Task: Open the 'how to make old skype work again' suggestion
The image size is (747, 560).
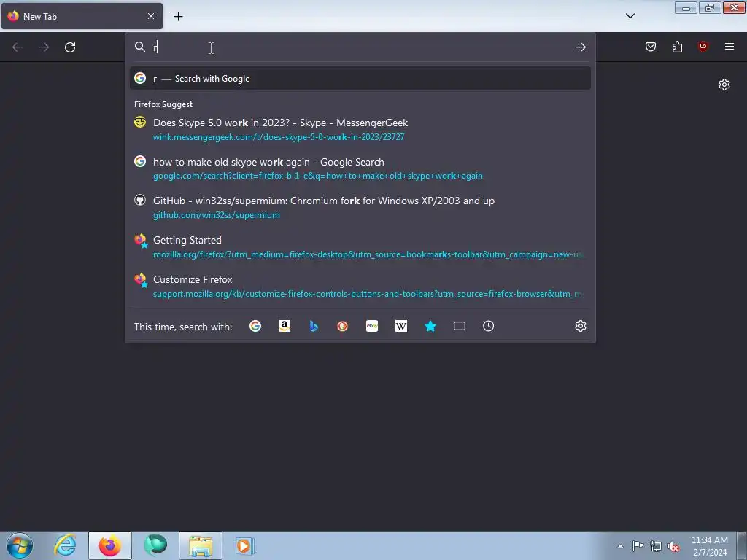Action: pos(360,168)
